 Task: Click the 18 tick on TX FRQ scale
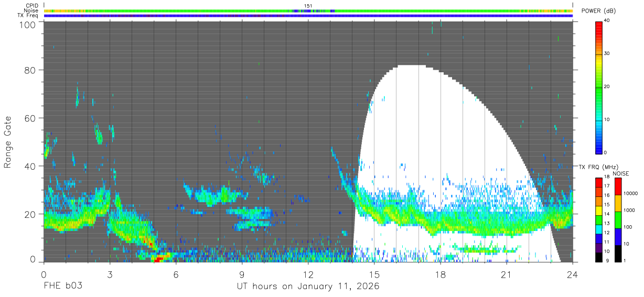[606, 177]
